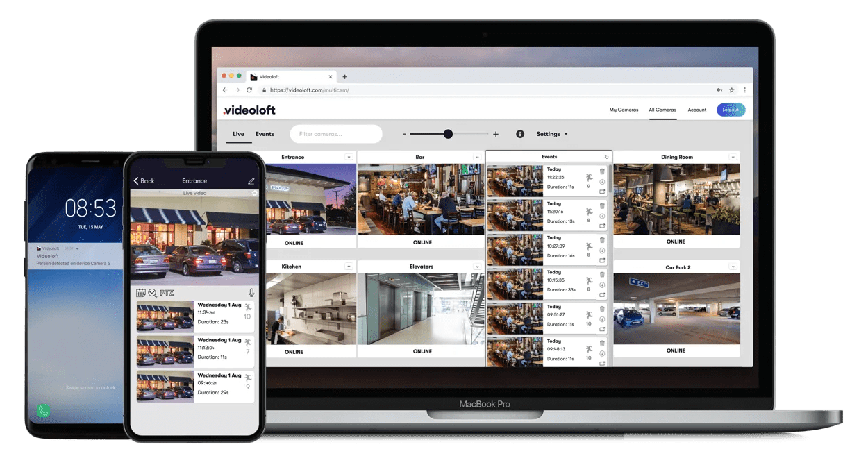868x465 pixels.
Task: Toggle the zoom search icon on the phone timeline
Action: (x=152, y=292)
